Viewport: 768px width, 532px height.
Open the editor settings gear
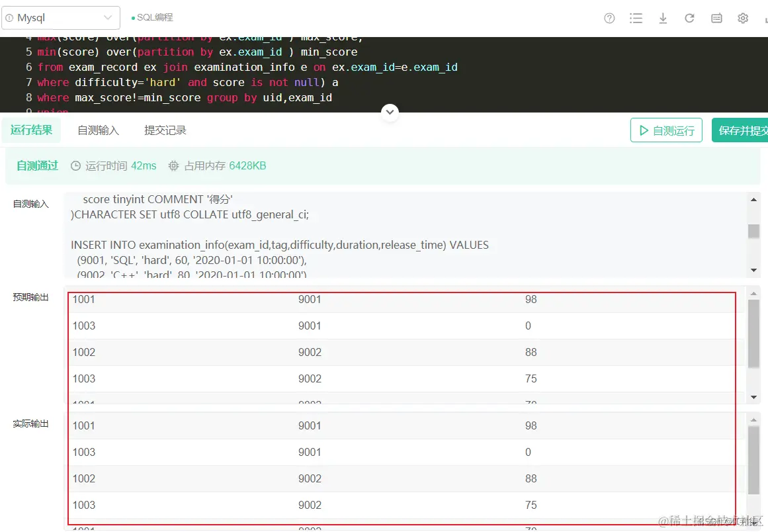click(x=743, y=18)
